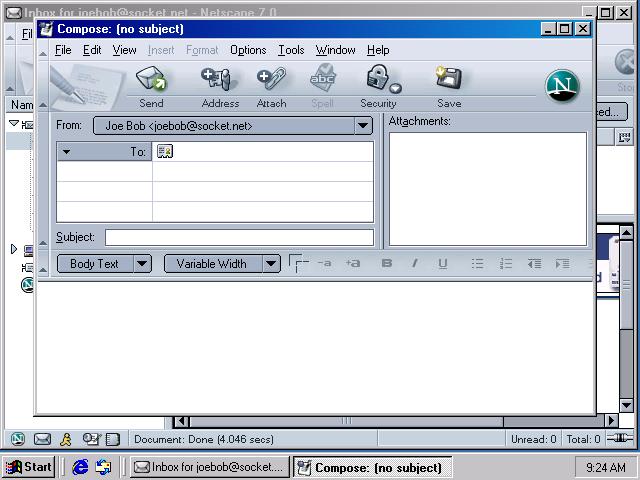The image size is (640, 480).
Task: Click the Unread: 0 status text
Action: click(x=533, y=439)
